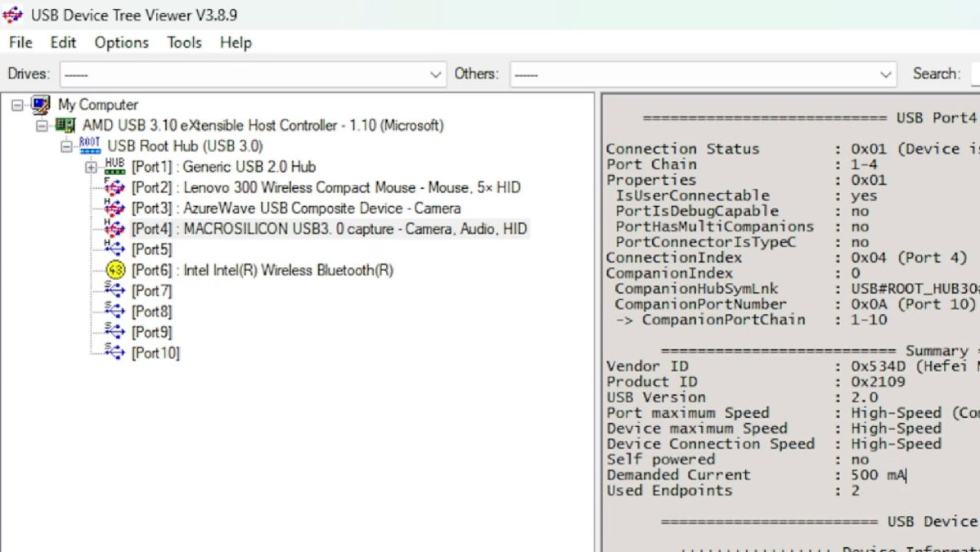Screen dimensions: 980x552
Task: Open the Others dropdown list
Action: click(886, 73)
